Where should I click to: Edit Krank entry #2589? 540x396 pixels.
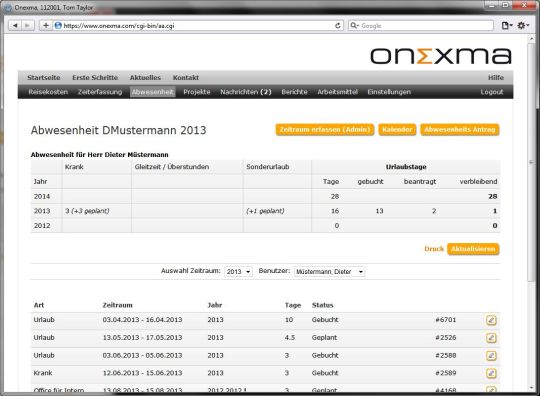pyautogui.click(x=491, y=373)
